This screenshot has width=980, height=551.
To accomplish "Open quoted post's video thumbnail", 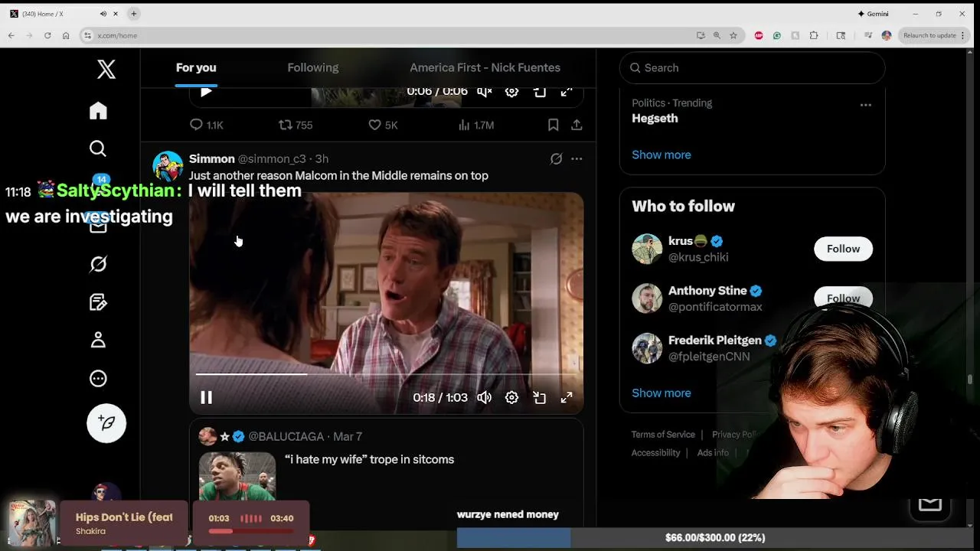I will [x=237, y=476].
